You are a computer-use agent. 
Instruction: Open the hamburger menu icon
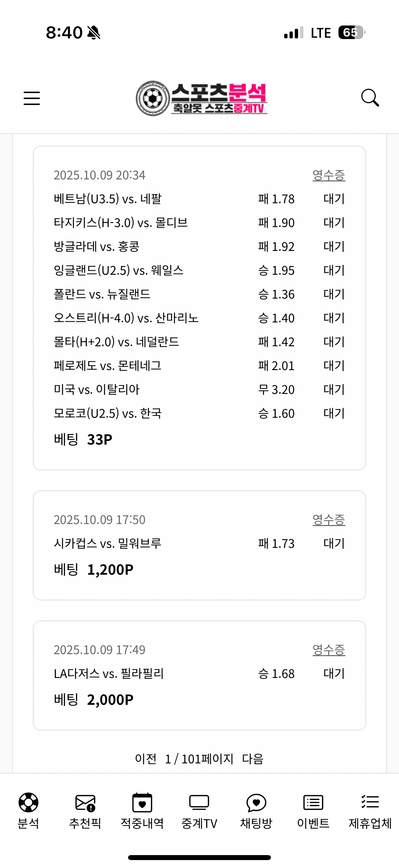click(x=32, y=98)
